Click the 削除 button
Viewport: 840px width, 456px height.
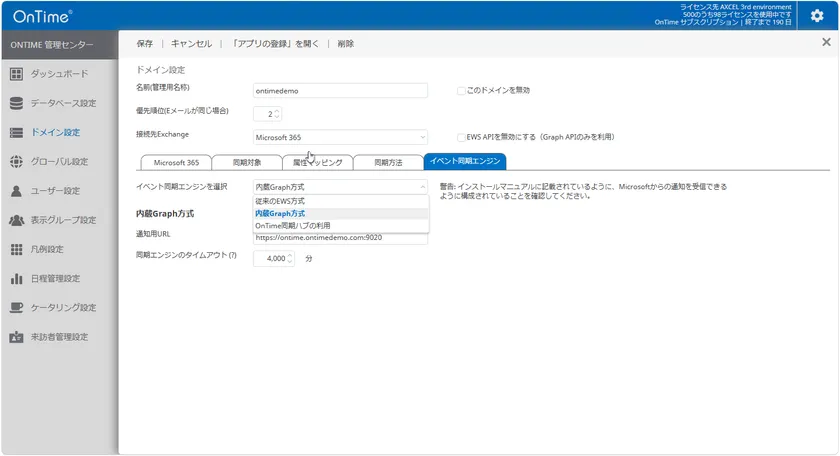(x=346, y=43)
